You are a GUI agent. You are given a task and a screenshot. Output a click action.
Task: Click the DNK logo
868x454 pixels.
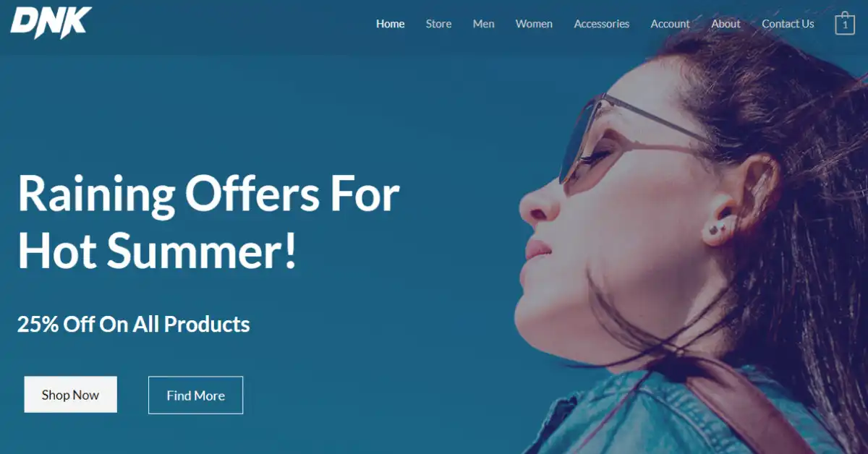coord(51,22)
